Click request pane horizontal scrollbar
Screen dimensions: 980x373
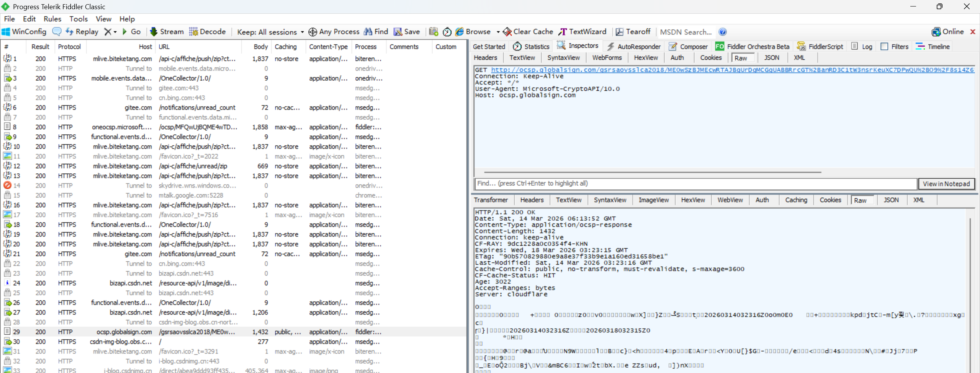click(653, 173)
